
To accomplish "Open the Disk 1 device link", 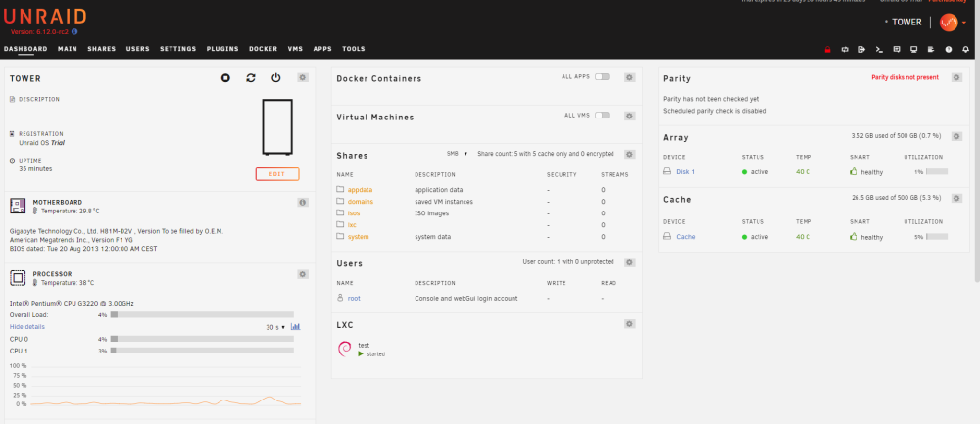I will pos(685,171).
